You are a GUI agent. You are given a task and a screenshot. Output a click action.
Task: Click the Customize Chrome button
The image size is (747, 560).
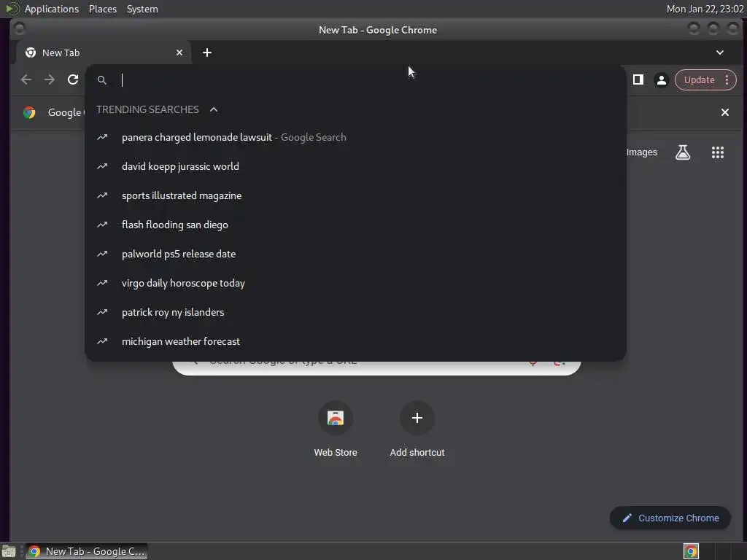pos(670,518)
